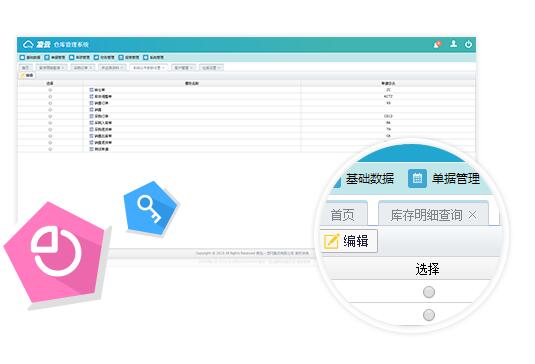535x364 pixels.
Task: Click the small 编辑 button above the table
Action: [x=27, y=75]
